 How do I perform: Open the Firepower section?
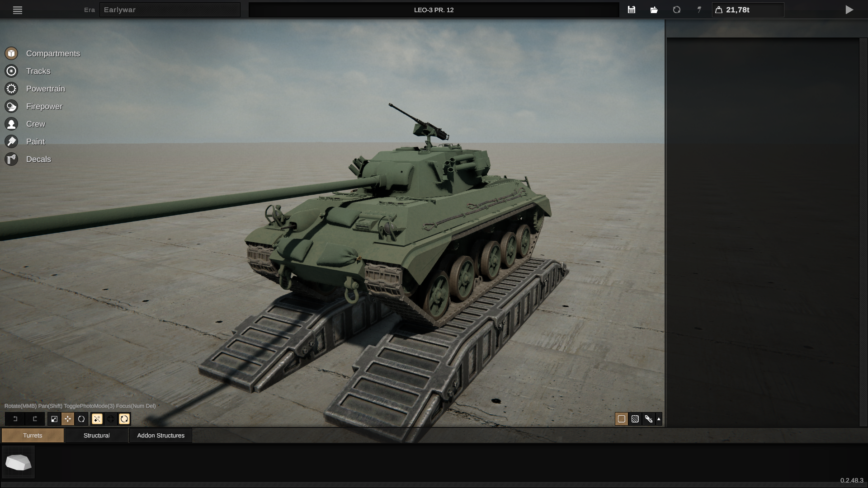coord(44,106)
